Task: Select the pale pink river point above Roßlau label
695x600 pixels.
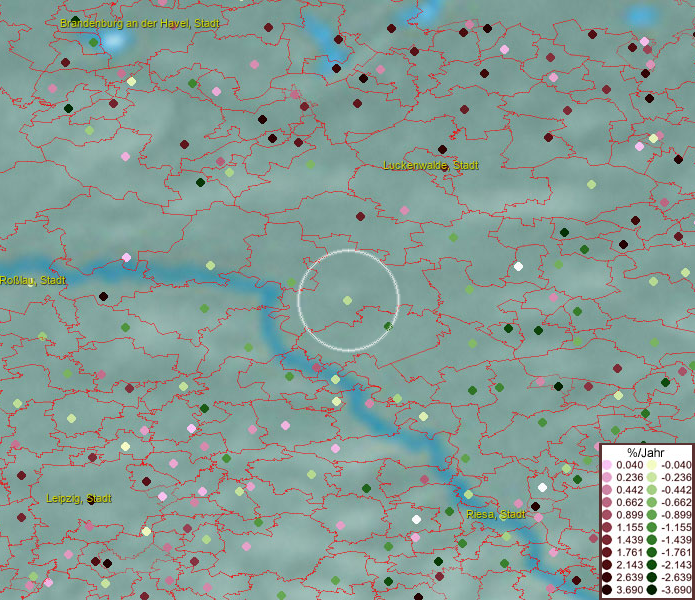Action: pos(126,257)
